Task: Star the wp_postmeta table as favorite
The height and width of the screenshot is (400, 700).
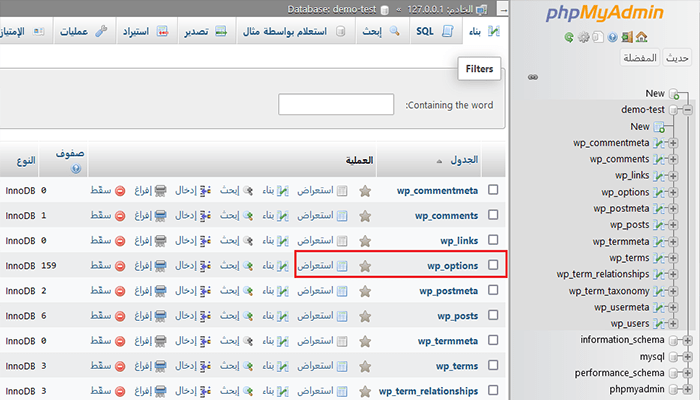Action: pos(365,291)
